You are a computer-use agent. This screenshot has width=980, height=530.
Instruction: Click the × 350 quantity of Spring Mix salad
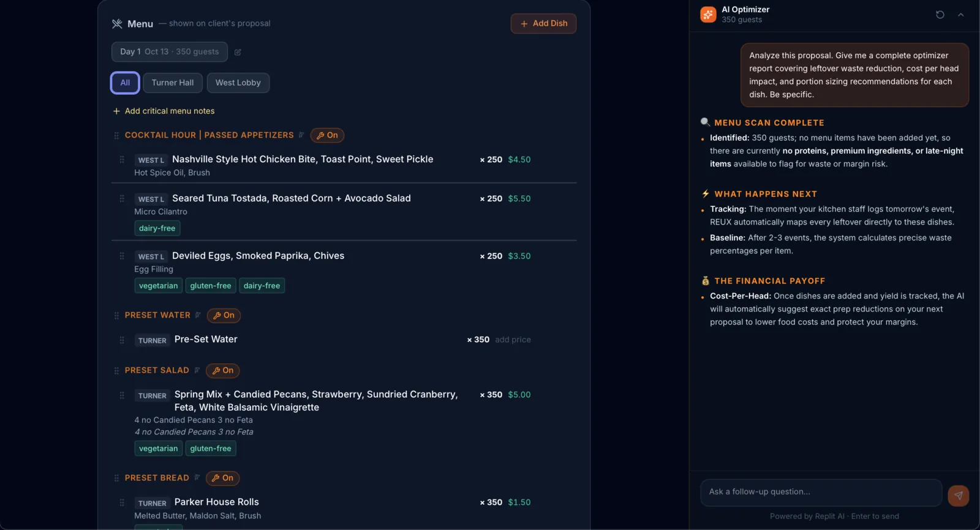(x=491, y=395)
